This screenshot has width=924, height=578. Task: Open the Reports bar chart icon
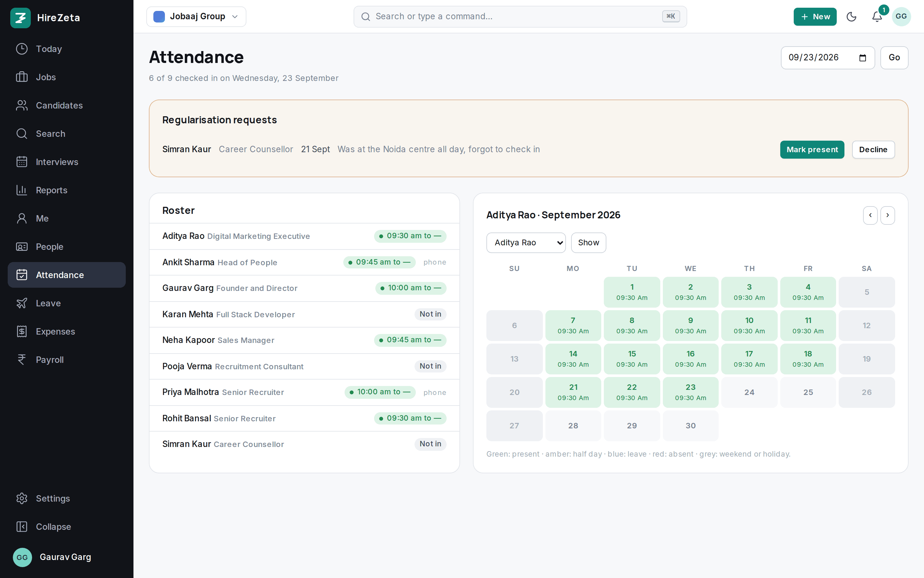click(x=22, y=190)
